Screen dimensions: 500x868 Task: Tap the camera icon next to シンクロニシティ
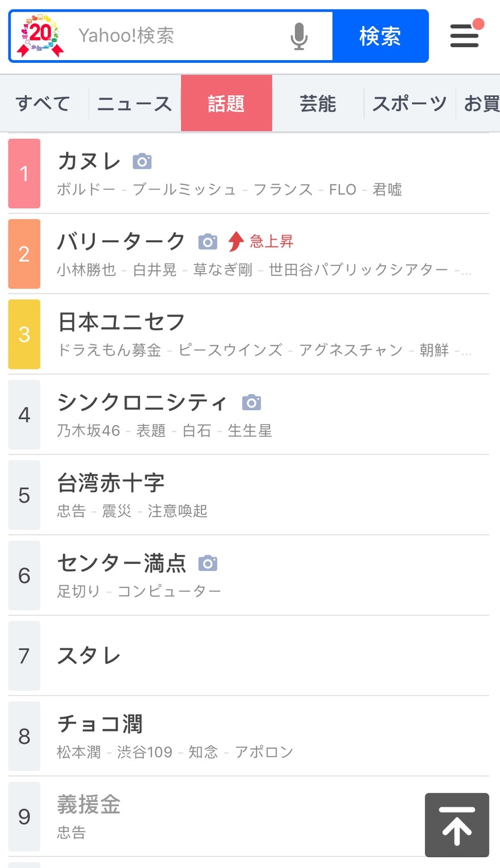pos(251,402)
